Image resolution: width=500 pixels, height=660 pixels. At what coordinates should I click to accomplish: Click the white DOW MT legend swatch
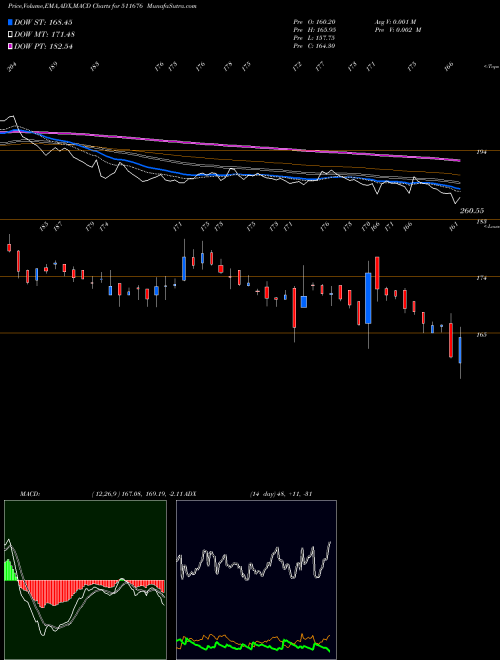[x=11, y=35]
